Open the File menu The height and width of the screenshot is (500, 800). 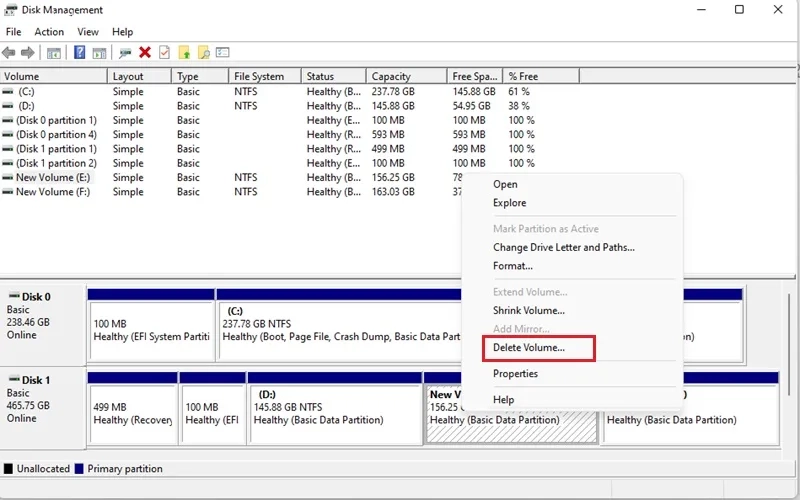tap(13, 32)
